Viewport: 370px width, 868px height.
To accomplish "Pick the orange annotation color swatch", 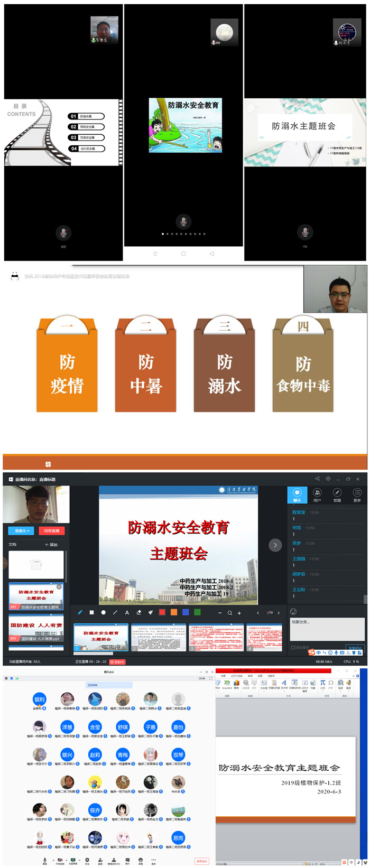I will [x=174, y=613].
